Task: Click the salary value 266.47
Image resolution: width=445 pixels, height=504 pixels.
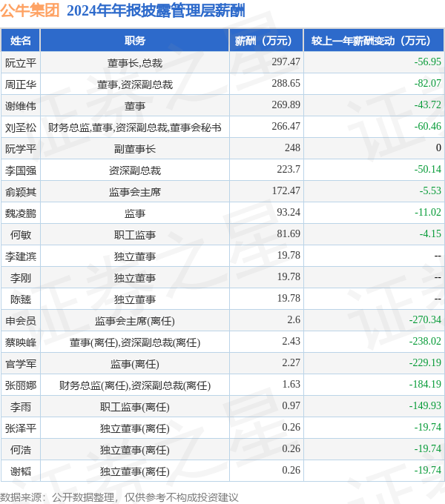Action: tap(286, 126)
